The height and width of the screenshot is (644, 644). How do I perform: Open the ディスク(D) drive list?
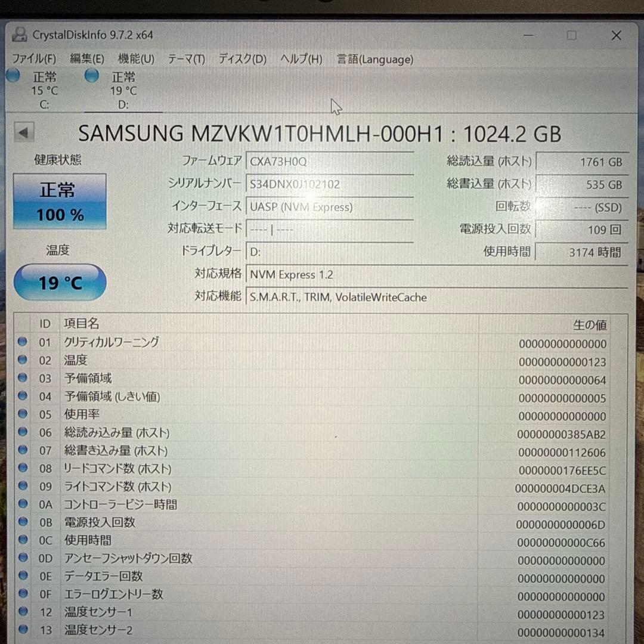241,59
